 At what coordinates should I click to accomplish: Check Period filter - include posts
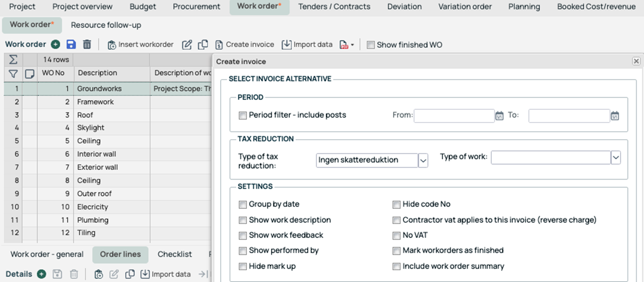243,115
